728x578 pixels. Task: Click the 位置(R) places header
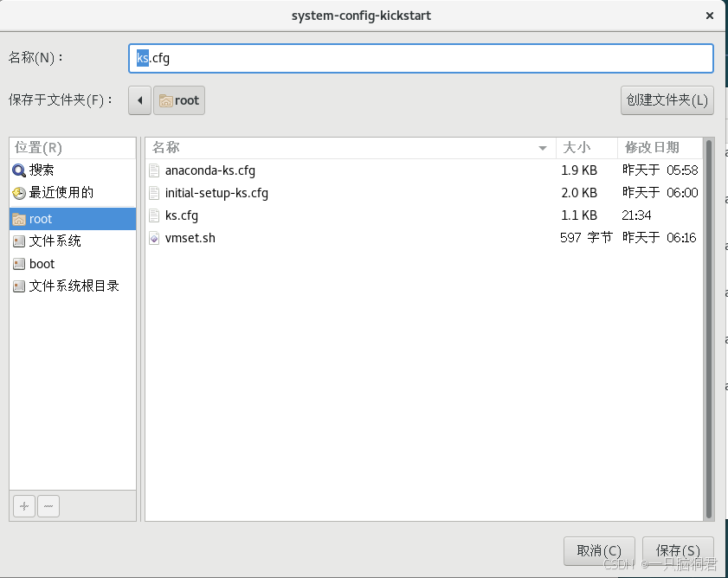[x=73, y=148]
